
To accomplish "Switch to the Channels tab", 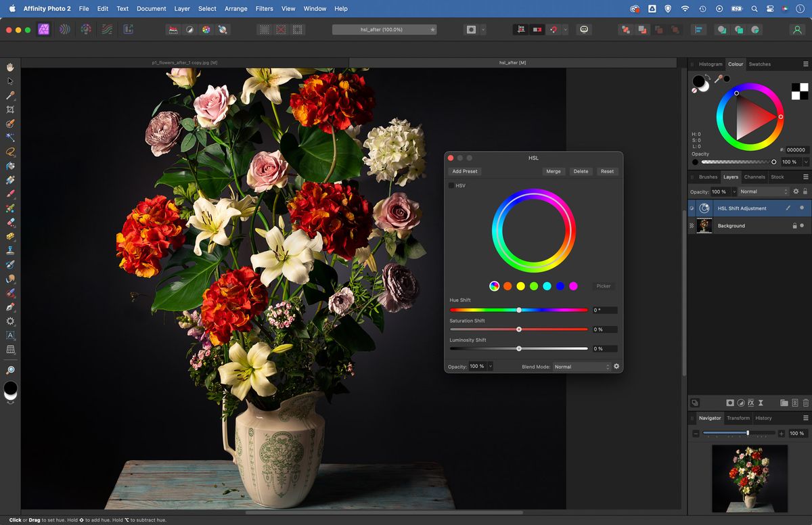I will click(x=754, y=177).
